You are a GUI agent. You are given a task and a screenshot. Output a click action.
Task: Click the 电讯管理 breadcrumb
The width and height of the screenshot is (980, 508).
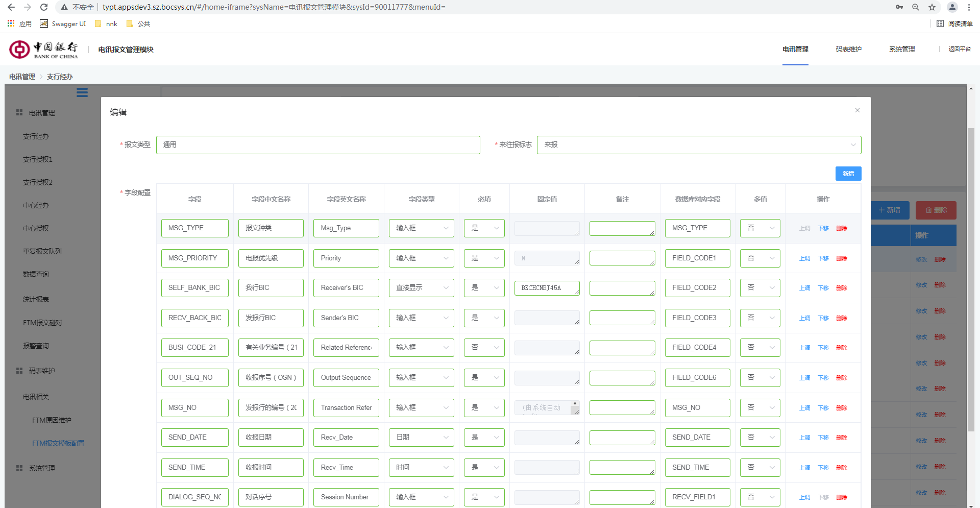pos(22,77)
